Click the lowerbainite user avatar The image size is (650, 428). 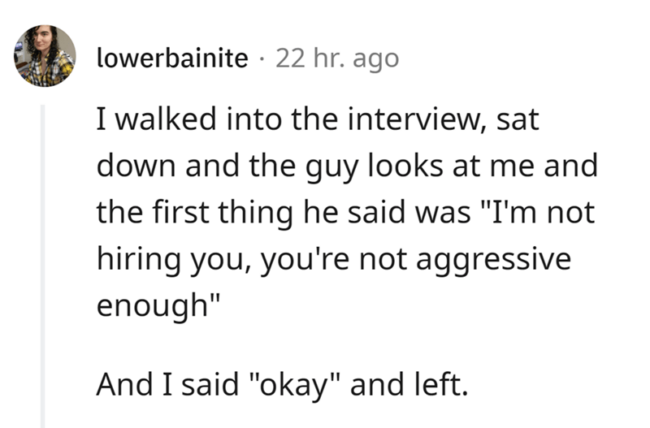[x=44, y=56]
